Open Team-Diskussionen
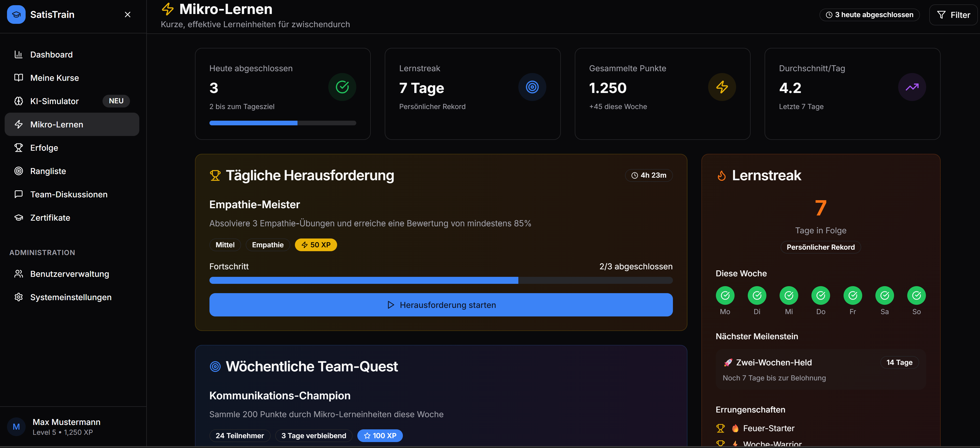The image size is (980, 448). (72, 194)
